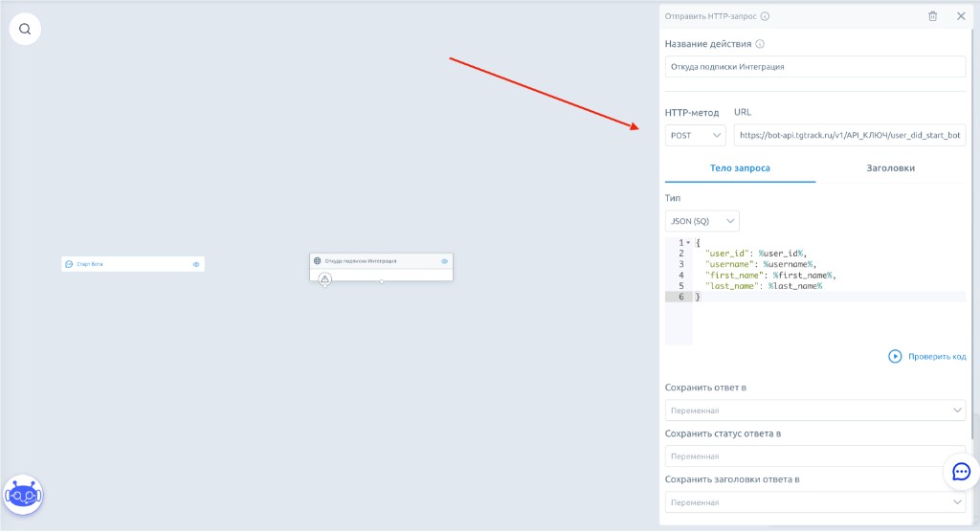Toggle eye on Откуда подписки Интеграция block

pos(444,261)
